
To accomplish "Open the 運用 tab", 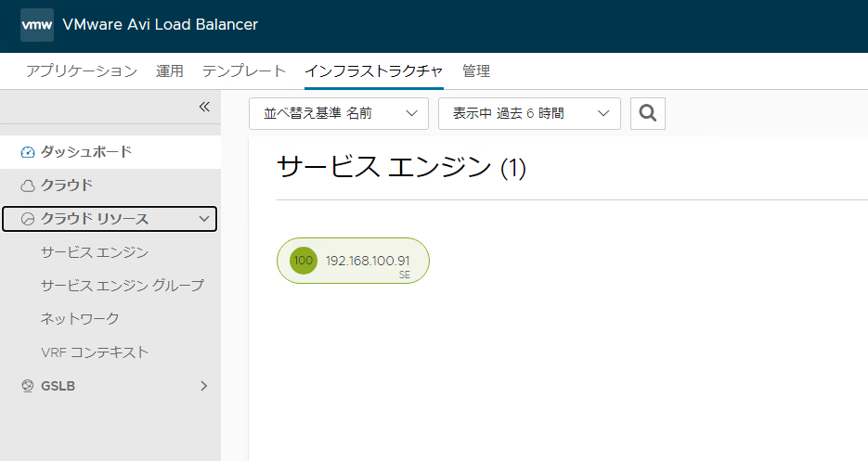I will pos(169,70).
